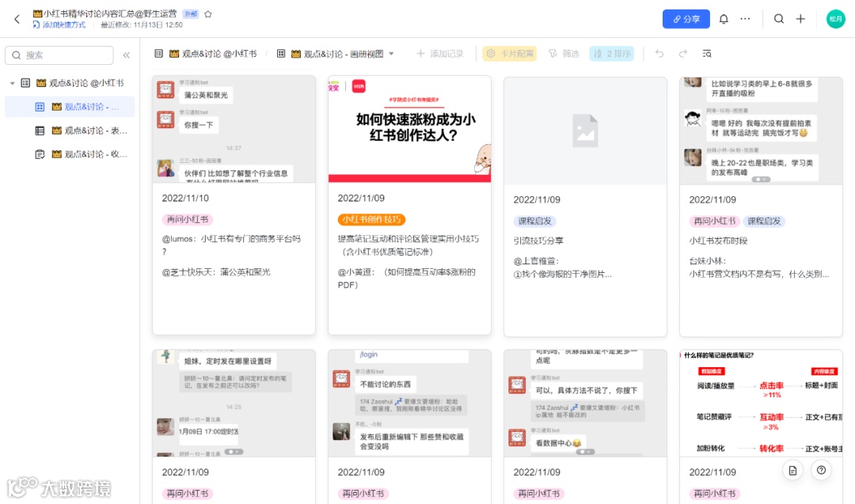855x504 pixels.
Task: Open the floating help question-mark button
Action: 821,470
